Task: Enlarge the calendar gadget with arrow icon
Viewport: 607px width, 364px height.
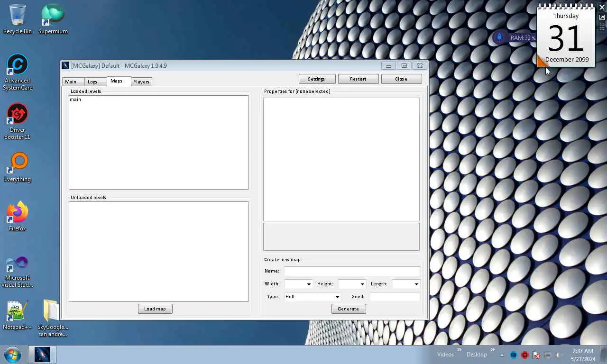Action: click(x=602, y=18)
